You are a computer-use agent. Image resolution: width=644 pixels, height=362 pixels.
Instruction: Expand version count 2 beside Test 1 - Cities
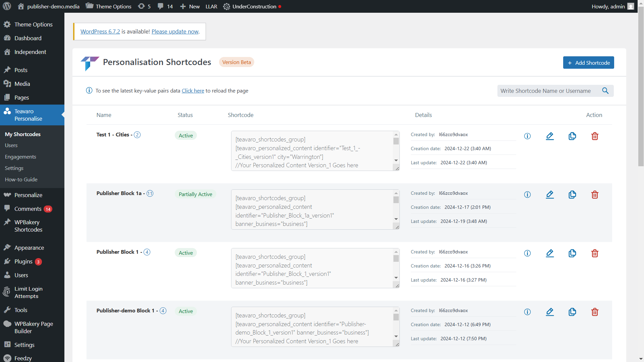137,135
